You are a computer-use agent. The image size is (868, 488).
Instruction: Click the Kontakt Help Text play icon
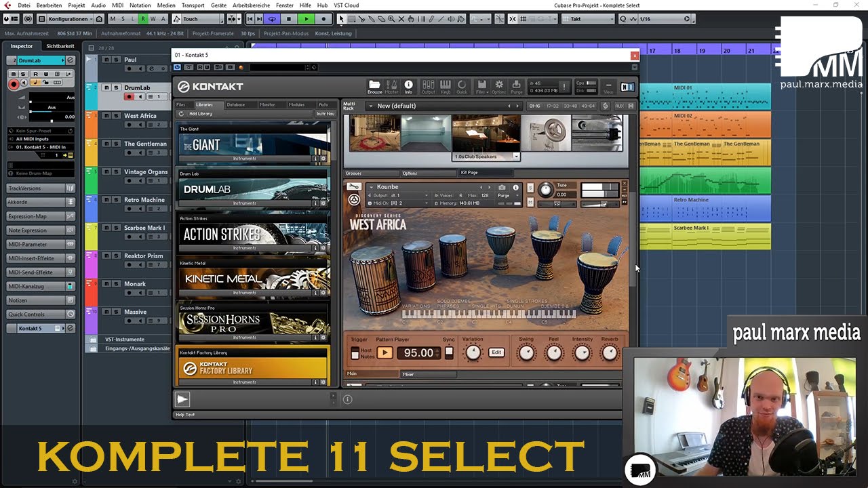[182, 399]
